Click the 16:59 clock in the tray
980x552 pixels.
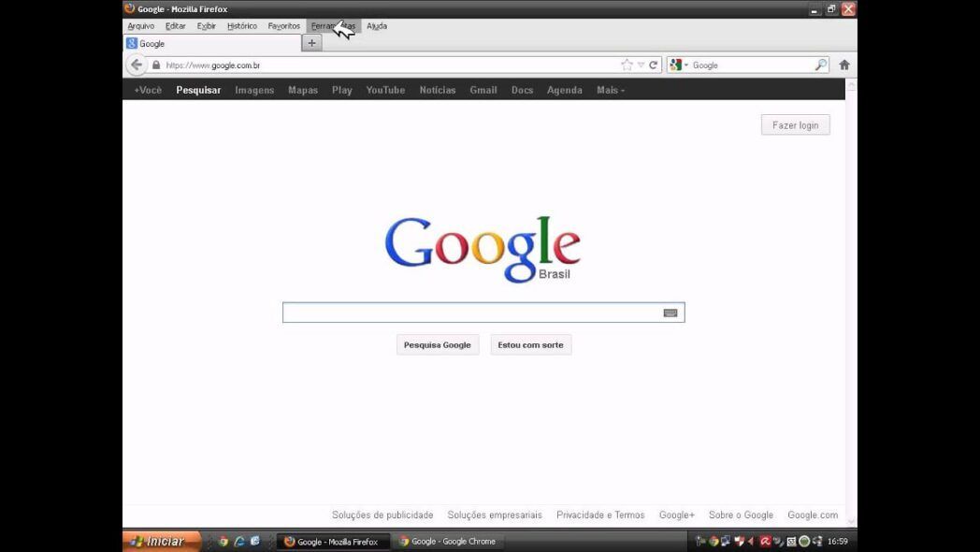pos(838,542)
